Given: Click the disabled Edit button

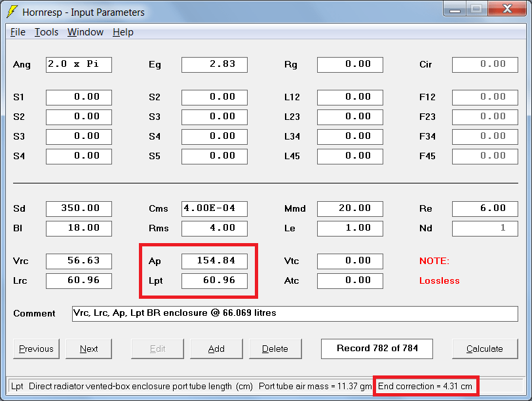Looking at the screenshot, I should pos(157,349).
